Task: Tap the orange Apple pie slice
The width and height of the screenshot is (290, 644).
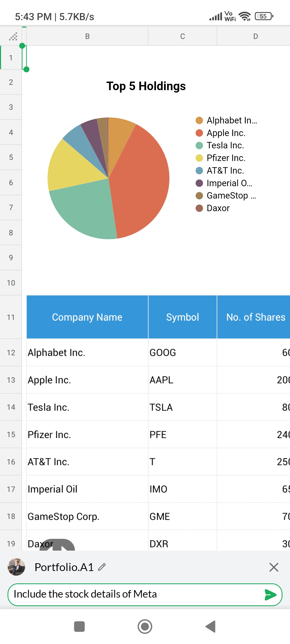Action: tap(142, 182)
